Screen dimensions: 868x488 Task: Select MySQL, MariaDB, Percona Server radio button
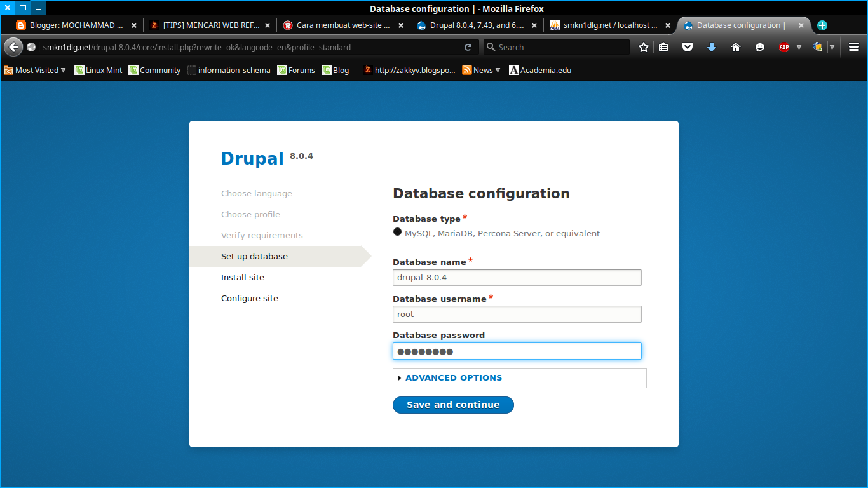click(398, 232)
